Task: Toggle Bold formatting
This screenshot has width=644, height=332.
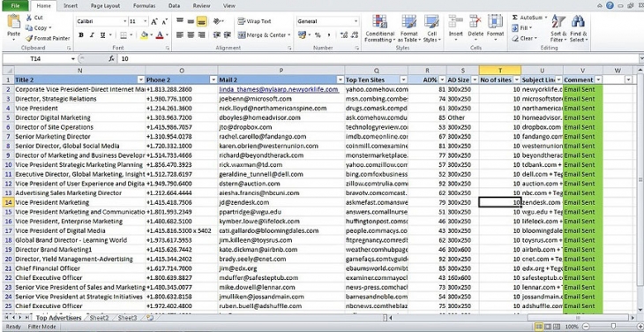Action: (x=81, y=35)
